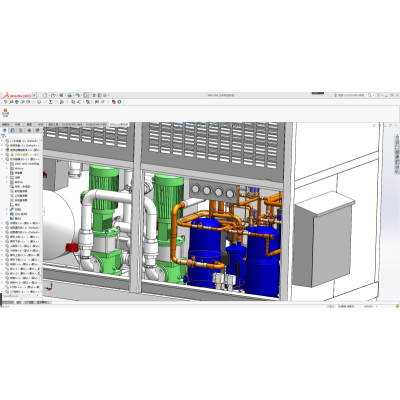Open the dropdown arrow next to New icon
This screenshot has width=400, height=400.
tap(49, 95)
